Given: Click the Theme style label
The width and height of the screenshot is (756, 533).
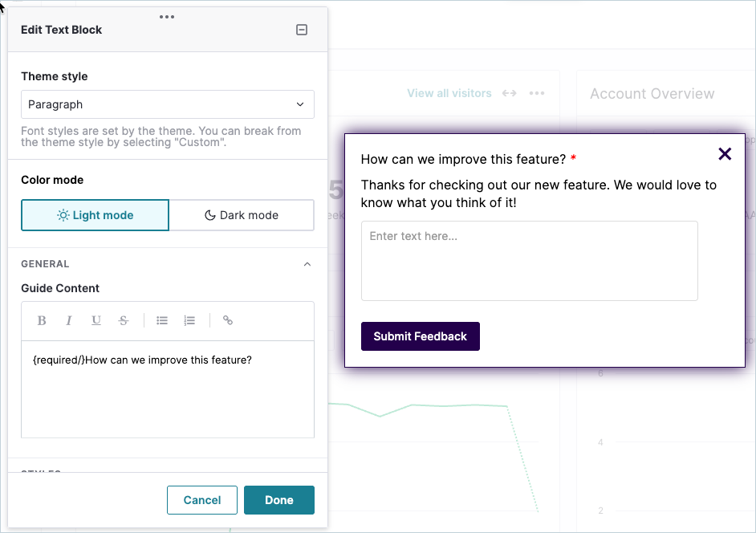Looking at the screenshot, I should (54, 76).
